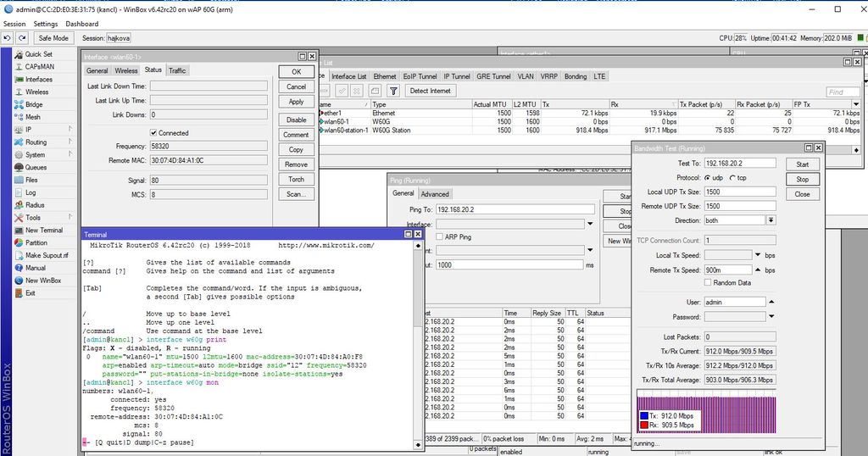Open the columns dropdown in Interface List header

click(856, 104)
